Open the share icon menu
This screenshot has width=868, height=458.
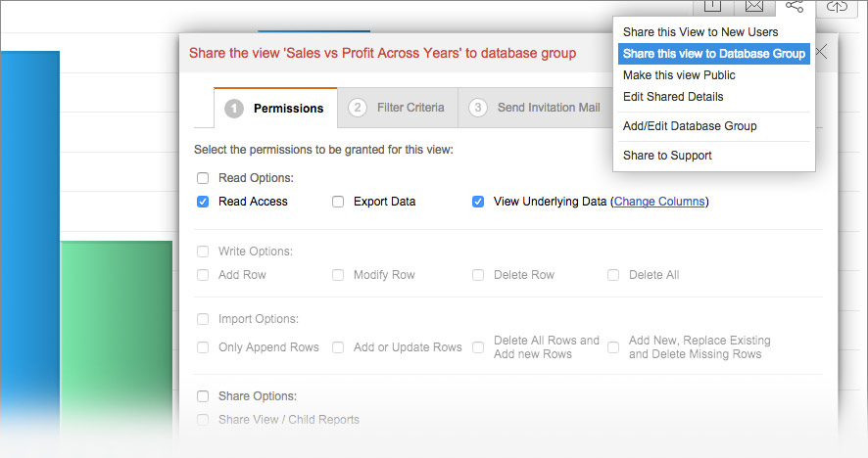(x=795, y=7)
